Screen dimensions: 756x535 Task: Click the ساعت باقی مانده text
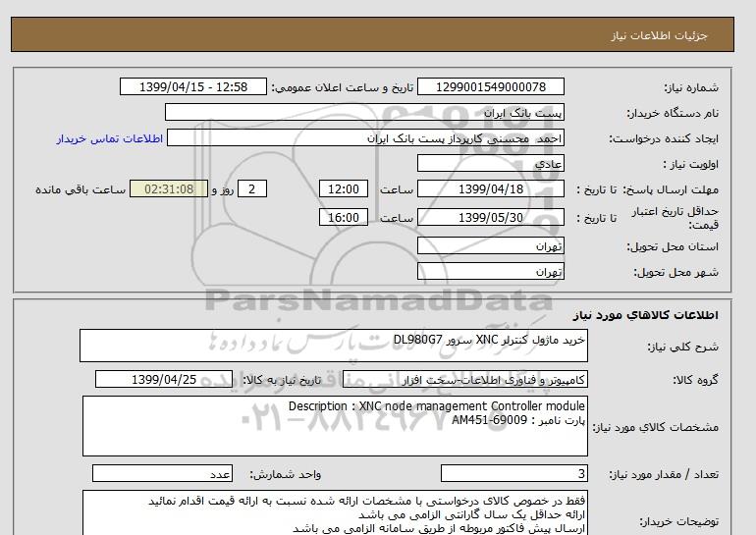[x=81, y=189]
